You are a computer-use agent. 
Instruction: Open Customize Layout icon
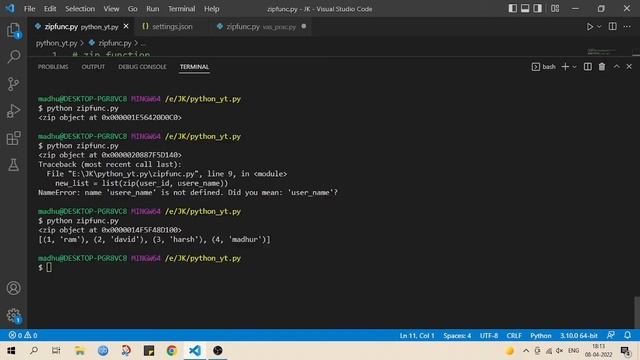(x=555, y=9)
